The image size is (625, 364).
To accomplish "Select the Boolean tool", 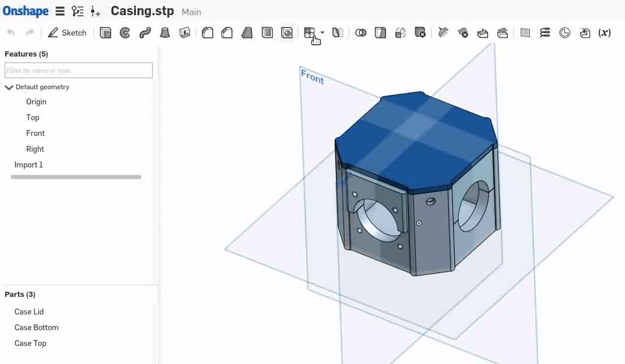I will (x=361, y=33).
